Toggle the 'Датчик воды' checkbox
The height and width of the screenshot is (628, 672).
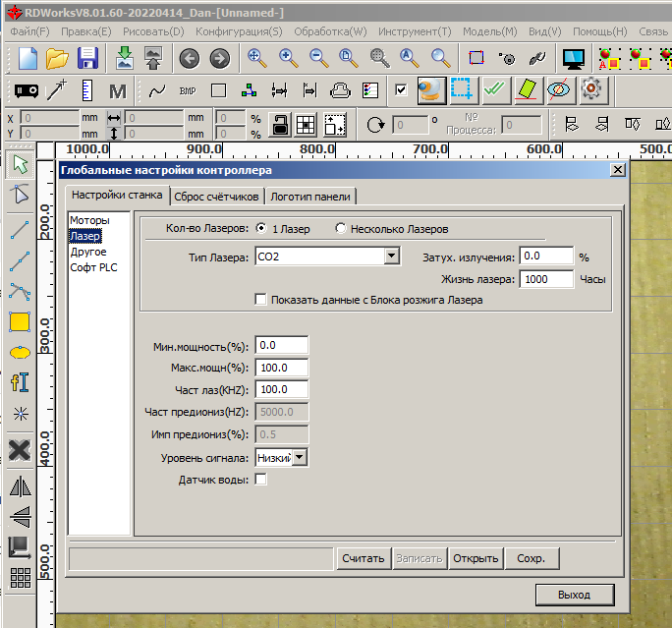pyautogui.click(x=261, y=480)
